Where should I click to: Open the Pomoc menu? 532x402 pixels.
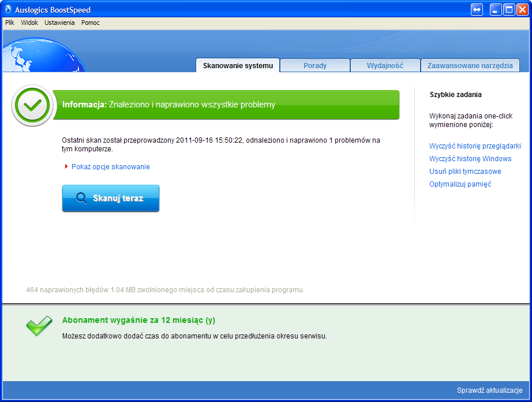(90, 23)
